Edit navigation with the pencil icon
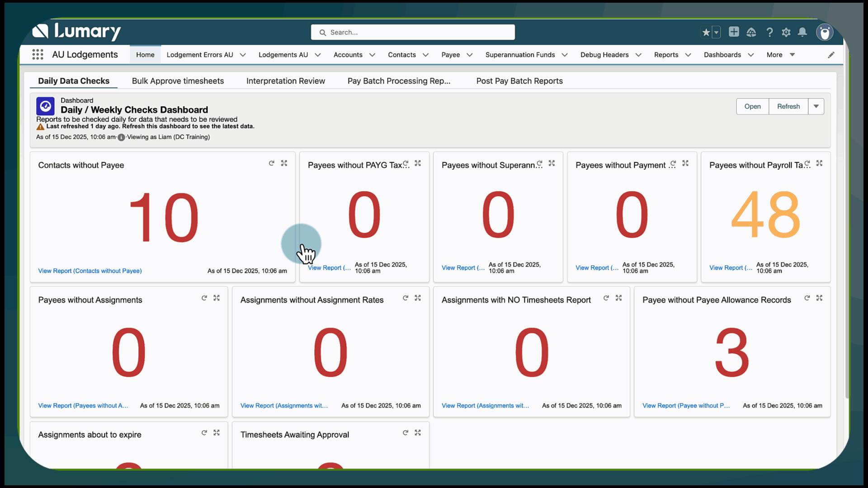 (x=831, y=55)
